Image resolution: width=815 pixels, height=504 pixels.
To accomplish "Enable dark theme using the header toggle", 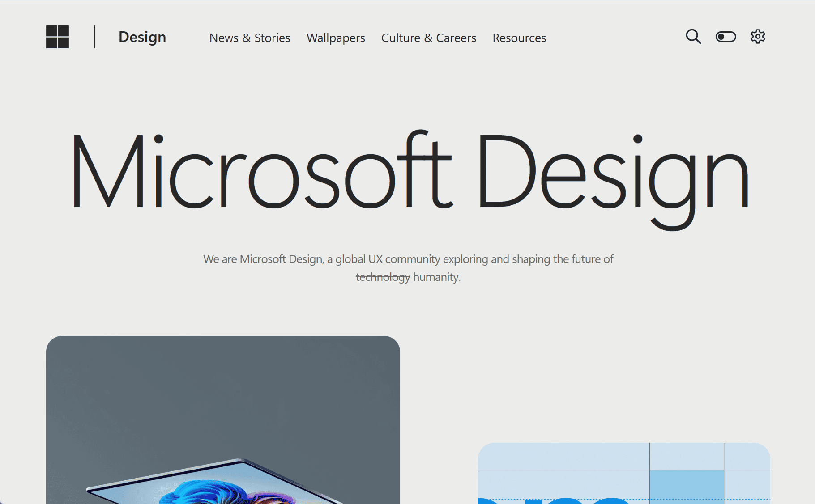I will coord(725,37).
